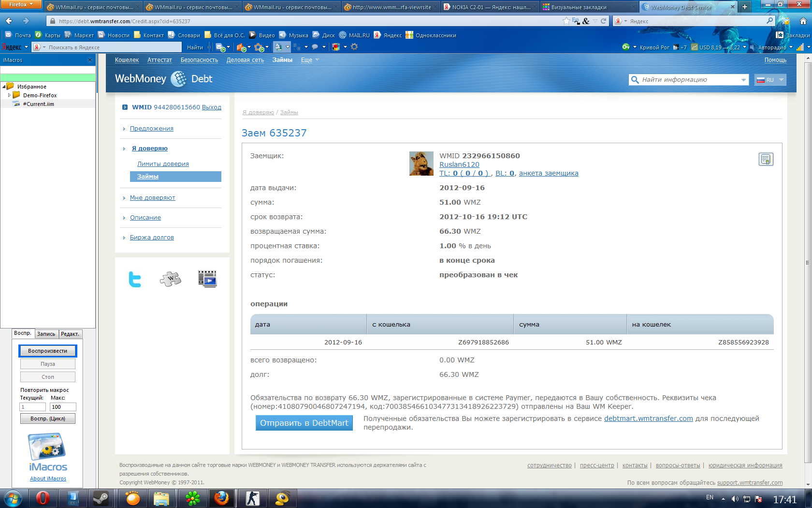The width and height of the screenshot is (812, 508).
Task: Open the Аттестат navigation item
Action: coord(159,60)
